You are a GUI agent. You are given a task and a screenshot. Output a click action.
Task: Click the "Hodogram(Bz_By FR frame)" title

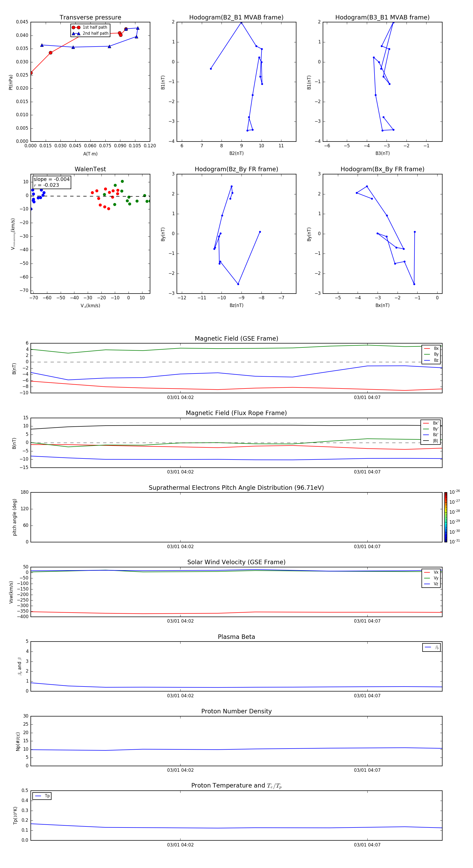pyautogui.click(x=236, y=169)
